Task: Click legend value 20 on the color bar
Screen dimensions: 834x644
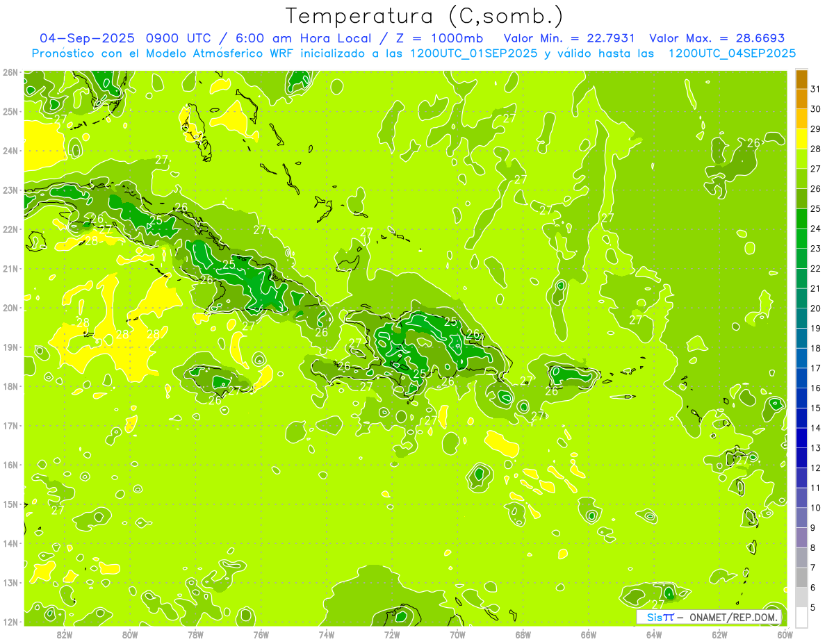Action: 815,308
